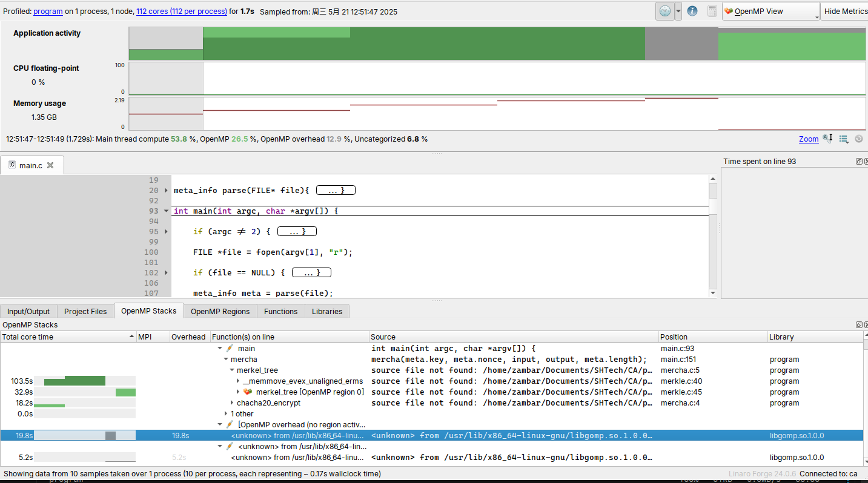Open the OpenMP View dropdown
Viewport: 868px width, 483px height.
point(770,11)
